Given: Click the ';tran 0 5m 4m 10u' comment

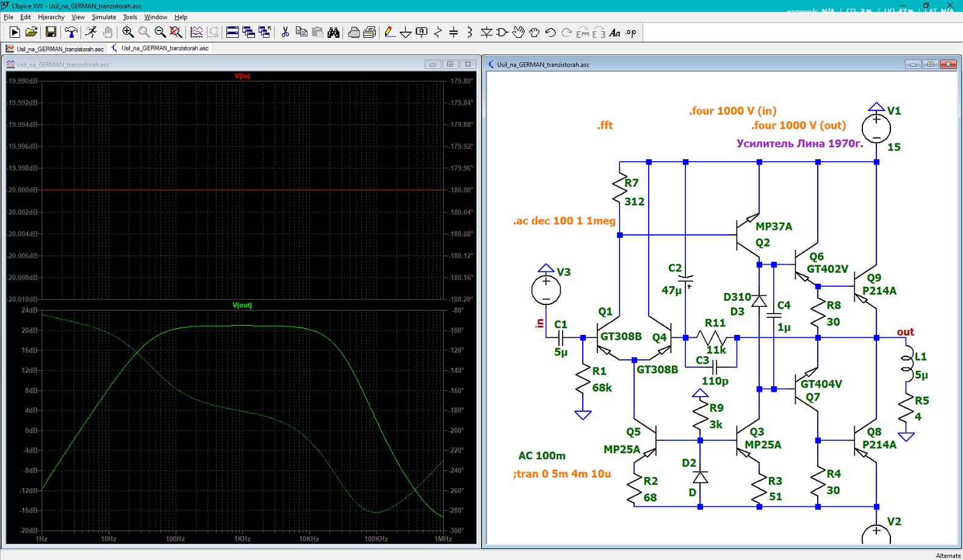Looking at the screenshot, I should 562,474.
